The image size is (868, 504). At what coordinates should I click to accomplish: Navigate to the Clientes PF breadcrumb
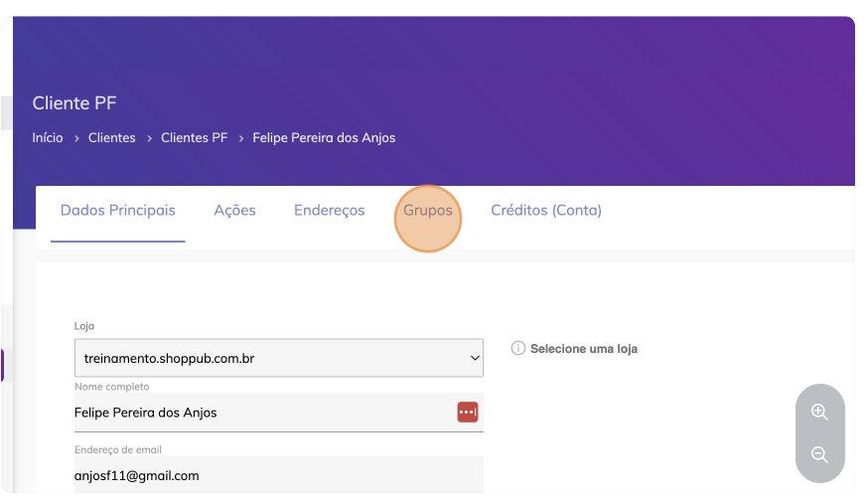click(195, 138)
